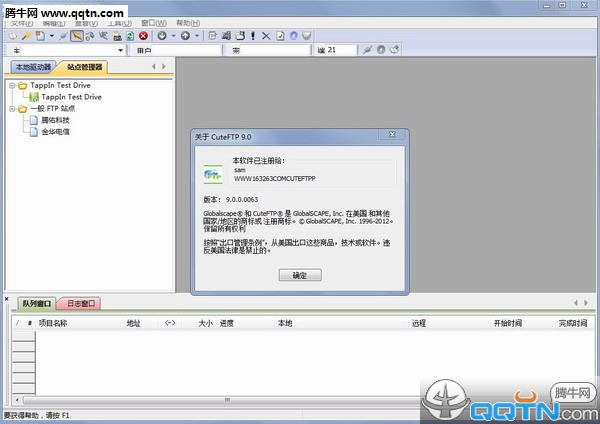
Task: Click the queue horizontal scrollbar thumb
Action: click(227, 400)
